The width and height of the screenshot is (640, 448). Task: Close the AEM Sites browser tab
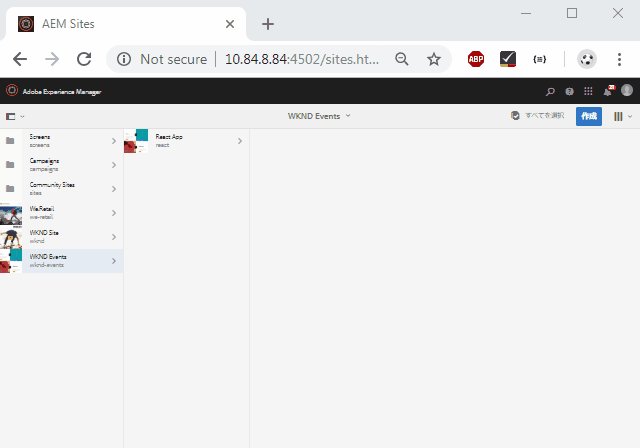230,24
